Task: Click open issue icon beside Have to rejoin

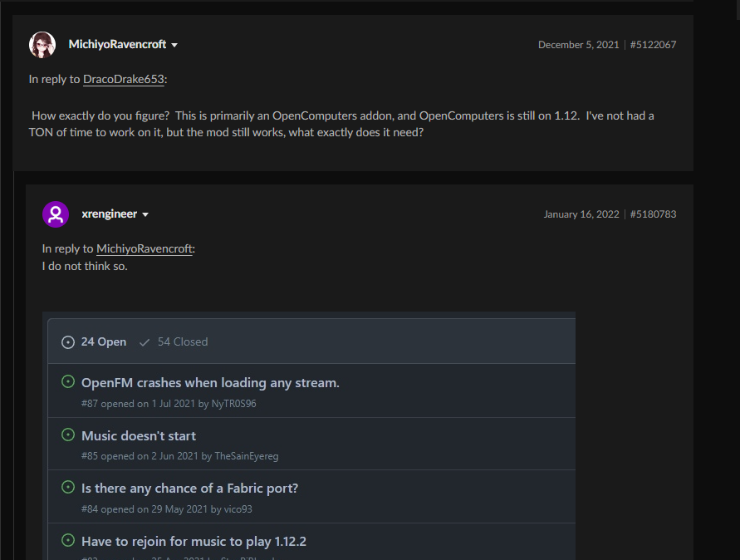Action: click(x=68, y=541)
